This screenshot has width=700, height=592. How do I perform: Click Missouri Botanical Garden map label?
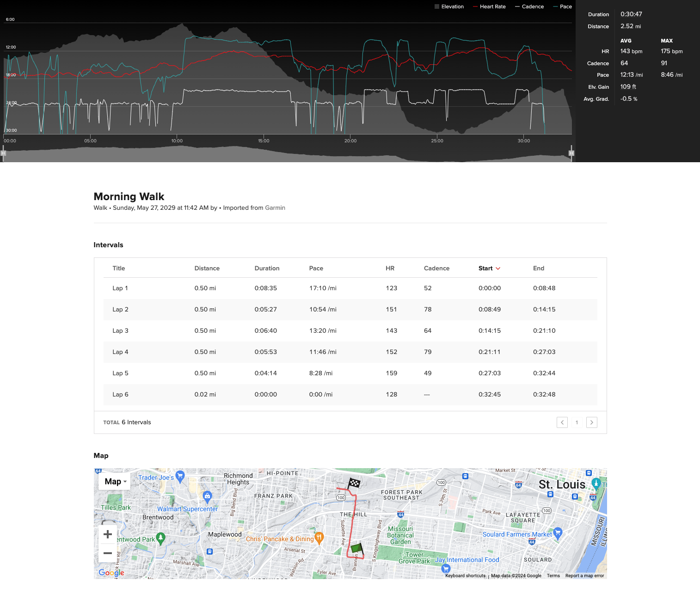tap(400, 535)
